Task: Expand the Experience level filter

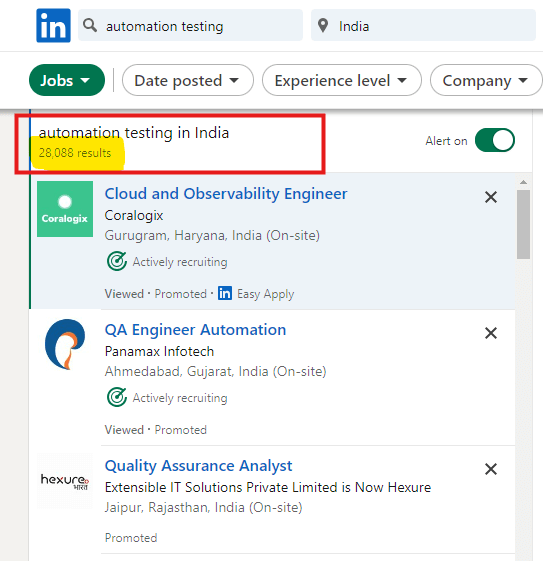Action: tap(342, 80)
